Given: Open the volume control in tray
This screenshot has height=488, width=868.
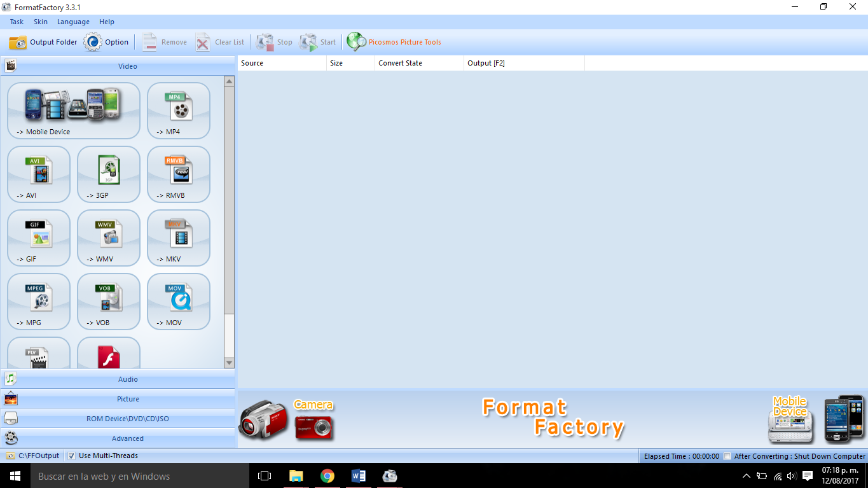Looking at the screenshot, I should coord(792,476).
